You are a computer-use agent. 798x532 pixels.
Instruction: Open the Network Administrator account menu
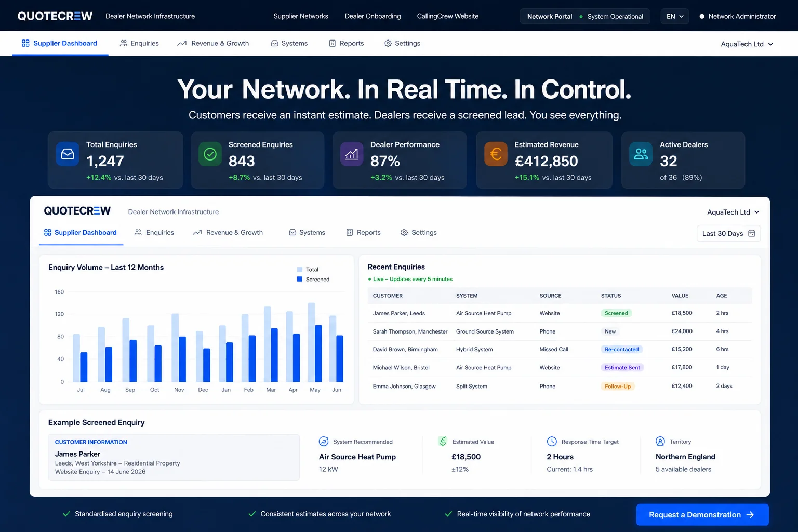pyautogui.click(x=738, y=16)
